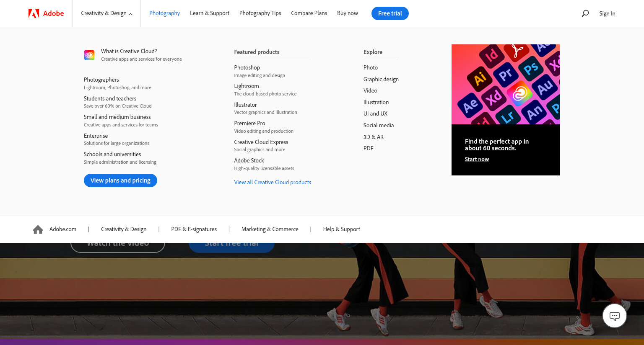Open Compare Plans
Viewport: 644px width, 345px height.
[309, 13]
